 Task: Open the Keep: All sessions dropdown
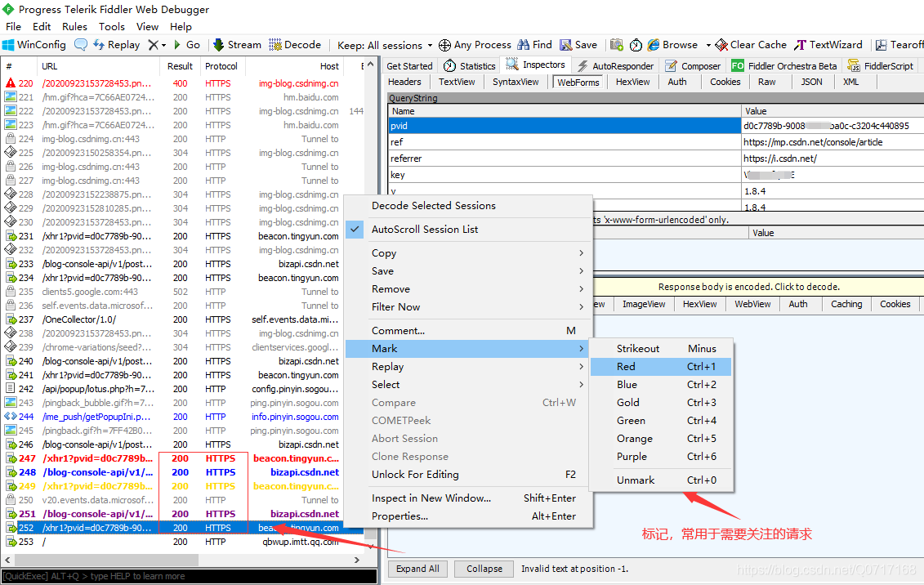(x=385, y=46)
